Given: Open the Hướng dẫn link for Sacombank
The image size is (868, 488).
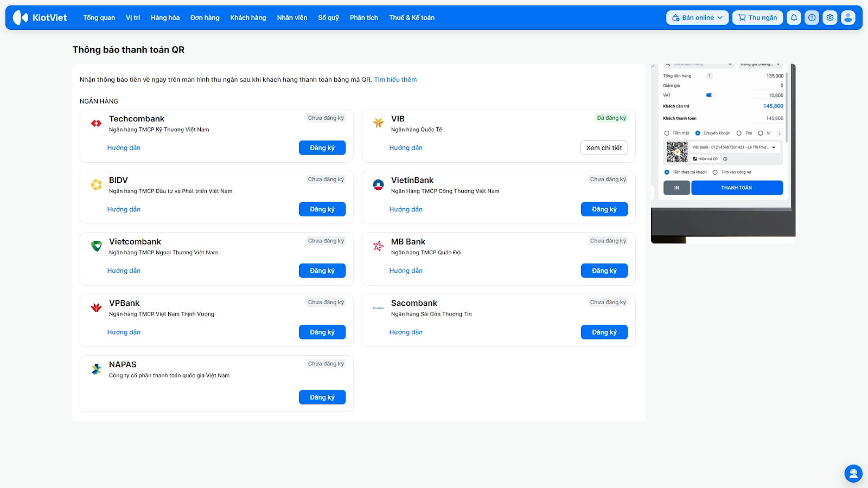Looking at the screenshot, I should (406, 332).
